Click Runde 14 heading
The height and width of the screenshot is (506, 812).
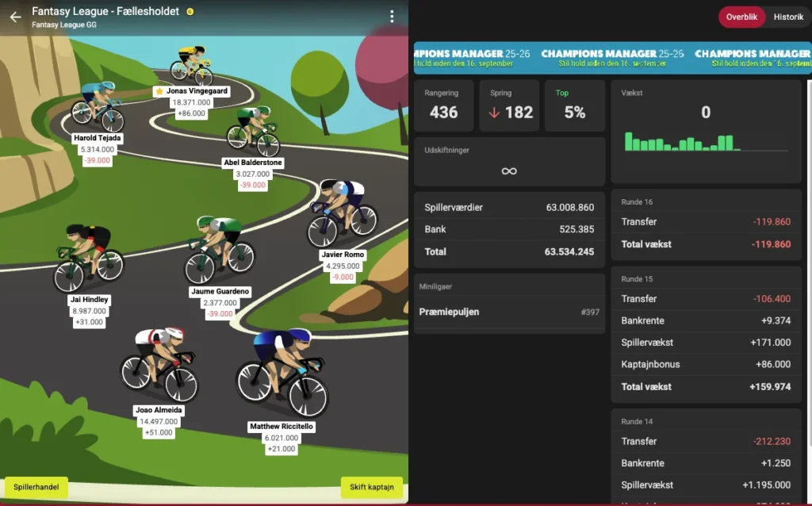pos(637,422)
